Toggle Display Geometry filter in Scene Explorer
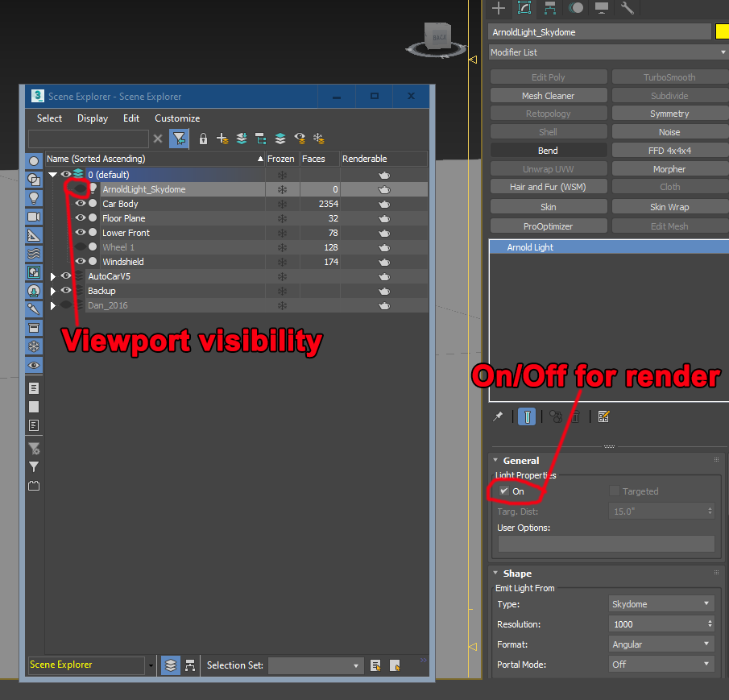Screen dimensions: 729x700 coord(34,161)
